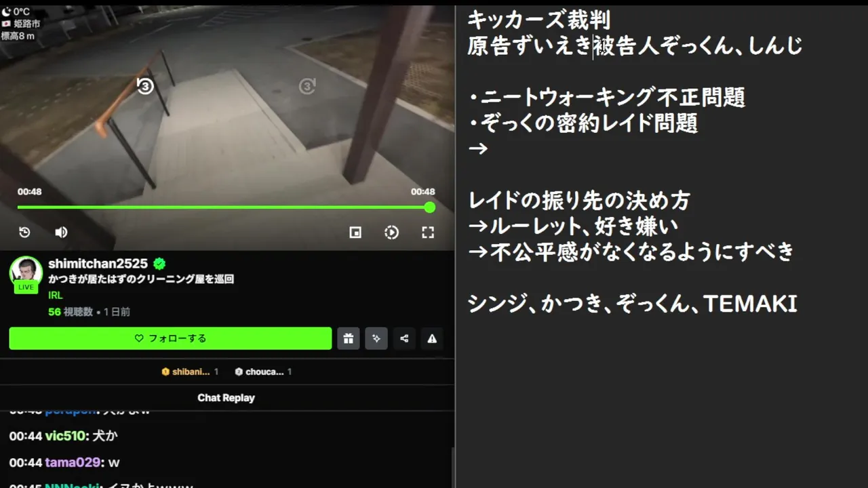
Task: Click username tama029 in chat
Action: [x=74, y=463]
